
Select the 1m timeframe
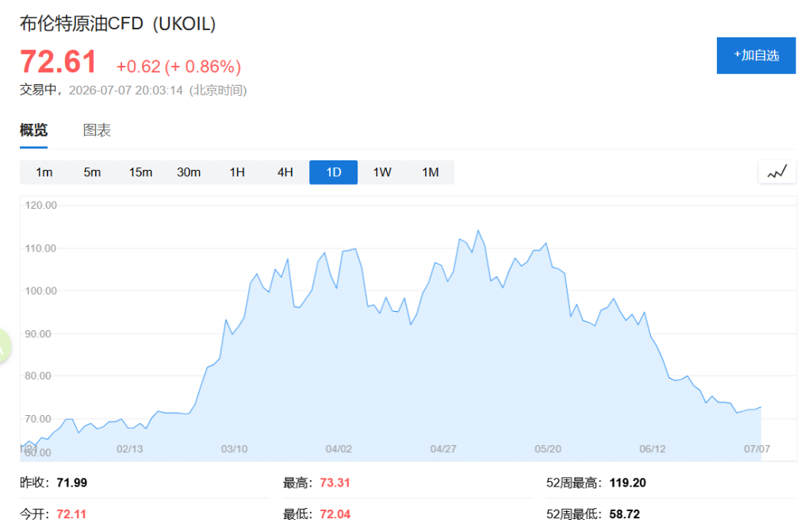pyautogui.click(x=44, y=172)
